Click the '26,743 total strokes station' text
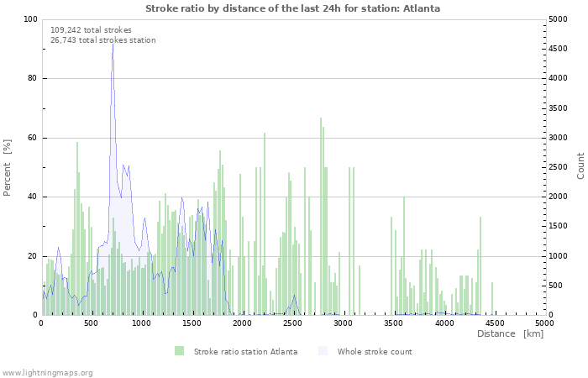This screenshot has width=588, height=378. (x=103, y=40)
